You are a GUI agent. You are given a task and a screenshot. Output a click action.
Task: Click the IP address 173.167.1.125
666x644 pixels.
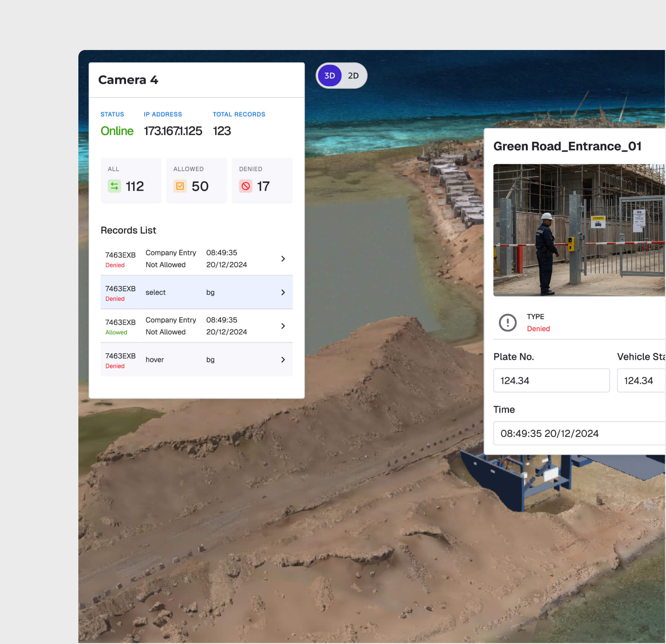173,131
